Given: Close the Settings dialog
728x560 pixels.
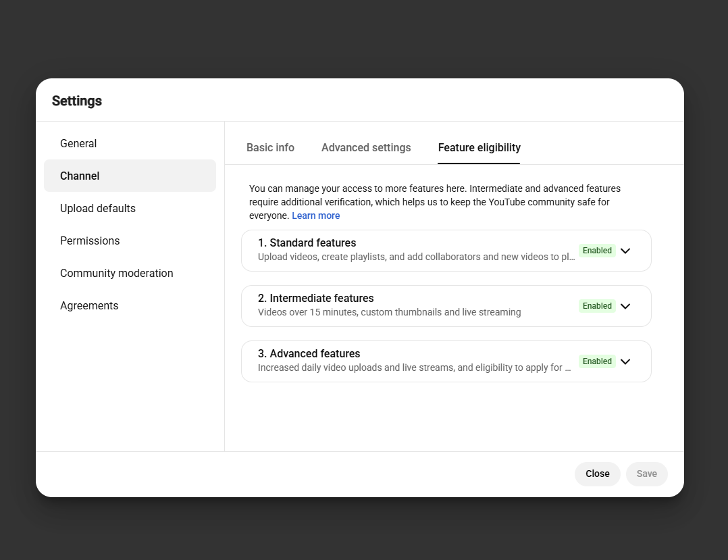Looking at the screenshot, I should click(x=597, y=474).
